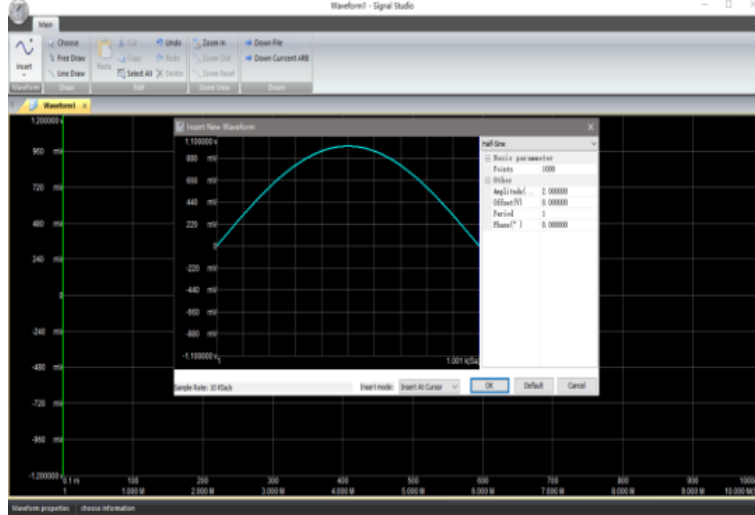Open the application orb menu
Screen dimensions: 755x515
pyautogui.click(x=16, y=11)
